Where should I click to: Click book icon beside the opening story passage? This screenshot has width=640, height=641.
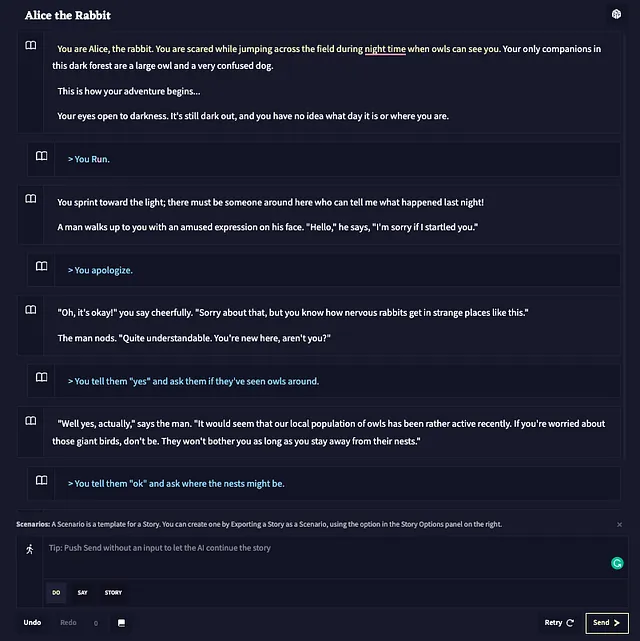(31, 45)
